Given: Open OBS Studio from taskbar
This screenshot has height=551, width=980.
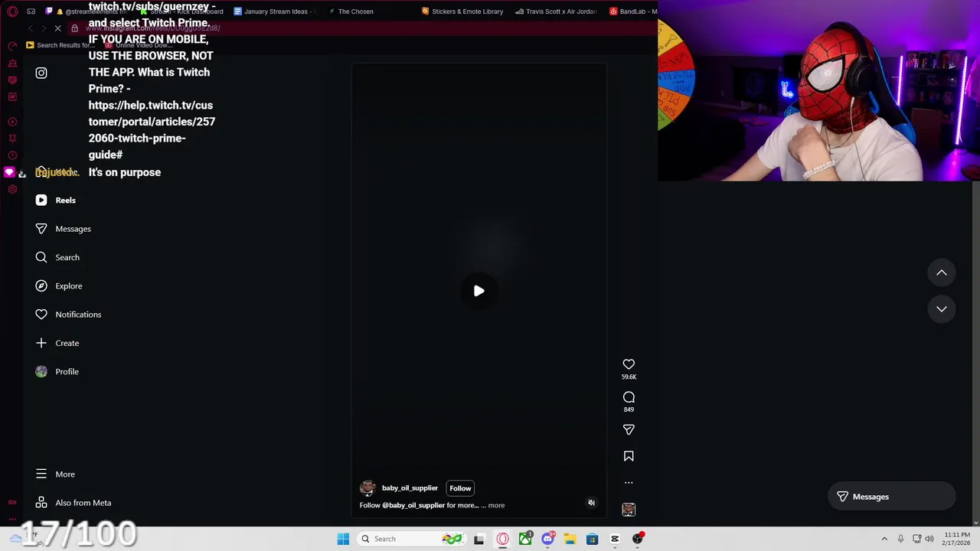Looking at the screenshot, I should [x=637, y=539].
